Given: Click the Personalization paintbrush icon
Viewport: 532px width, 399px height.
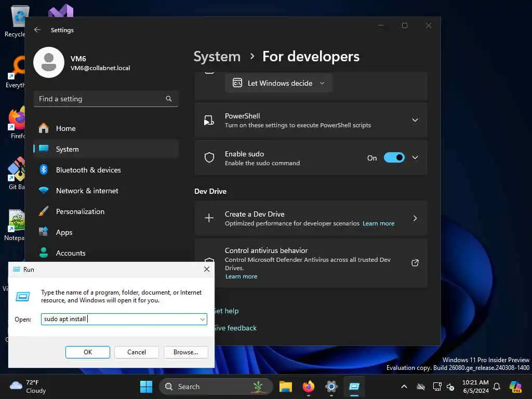Looking at the screenshot, I should pos(44,211).
